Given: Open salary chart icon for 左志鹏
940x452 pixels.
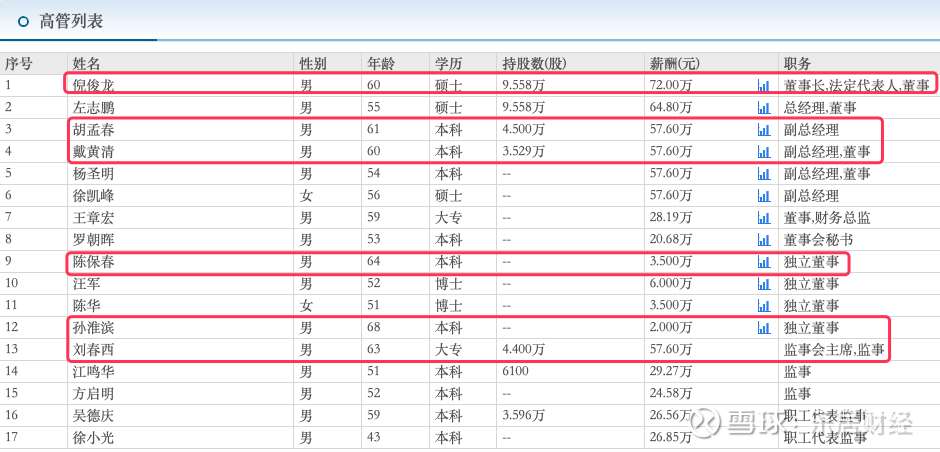Looking at the screenshot, I should [763, 108].
